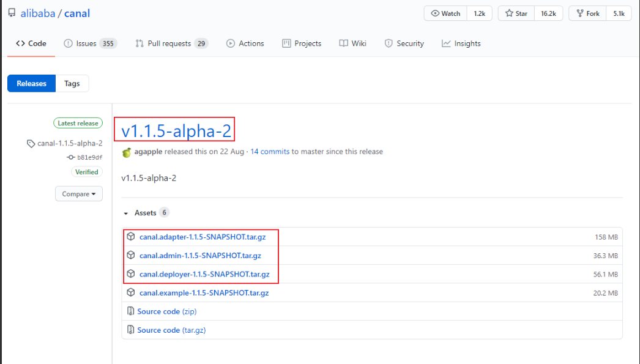Open the v1.1.5-alpha-2 release title

tap(176, 131)
